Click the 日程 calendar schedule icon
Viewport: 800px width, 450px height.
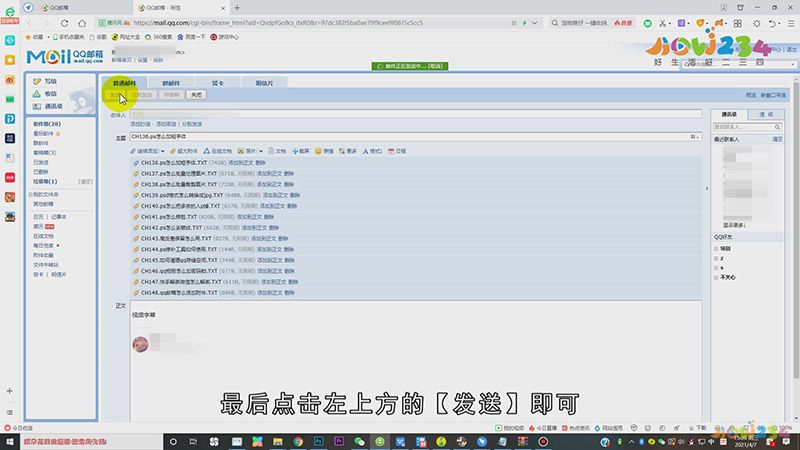point(391,151)
